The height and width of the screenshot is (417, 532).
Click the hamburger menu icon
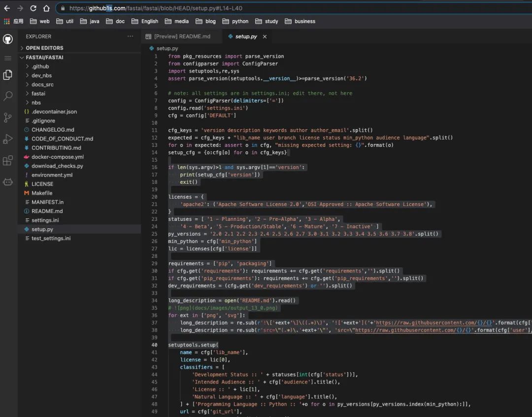click(x=8, y=58)
